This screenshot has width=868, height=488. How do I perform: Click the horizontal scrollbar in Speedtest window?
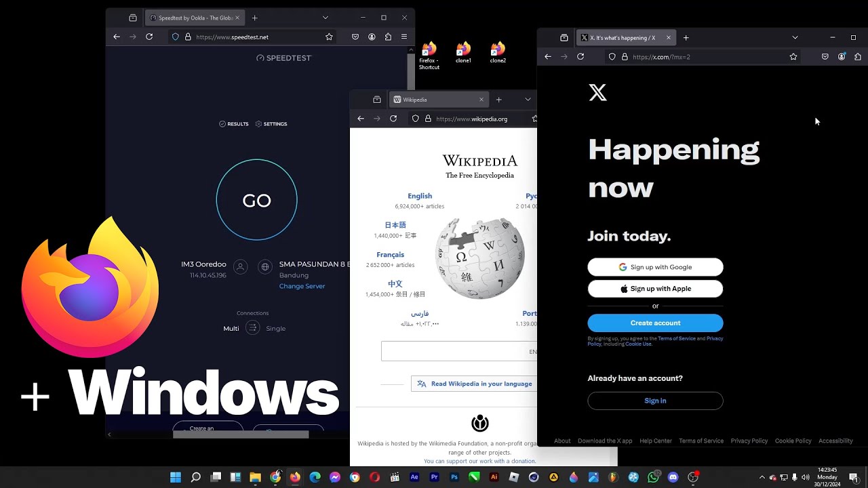click(x=241, y=434)
